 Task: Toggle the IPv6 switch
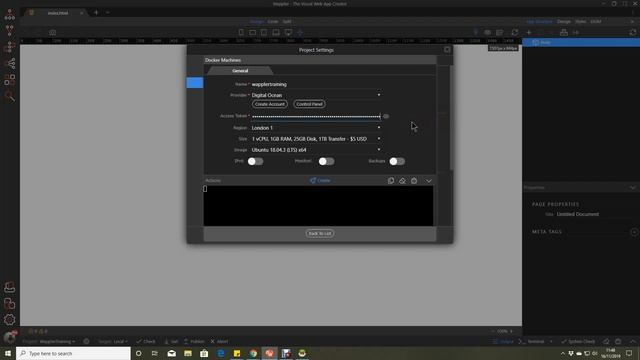tap(256, 161)
